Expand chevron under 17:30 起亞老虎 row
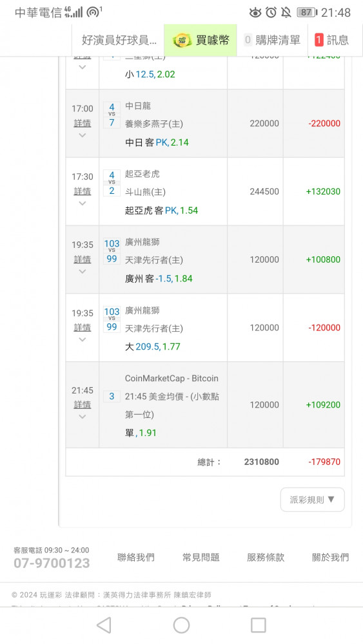363x644 pixels. [x=83, y=204]
